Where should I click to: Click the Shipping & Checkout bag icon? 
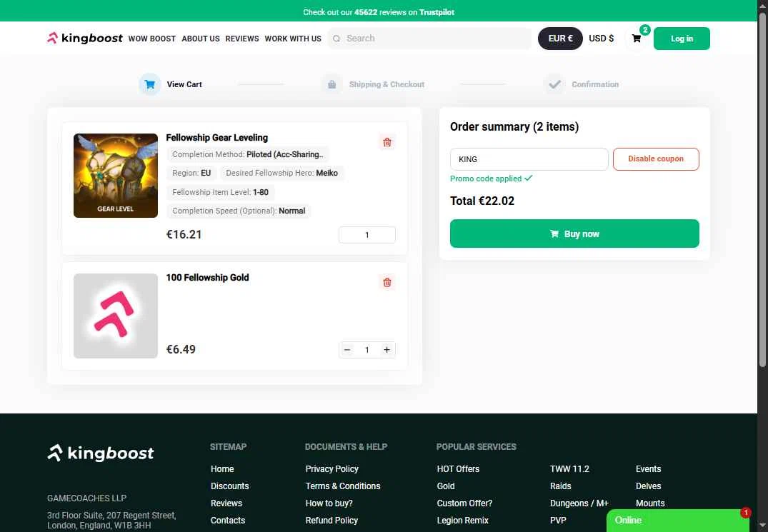point(331,84)
